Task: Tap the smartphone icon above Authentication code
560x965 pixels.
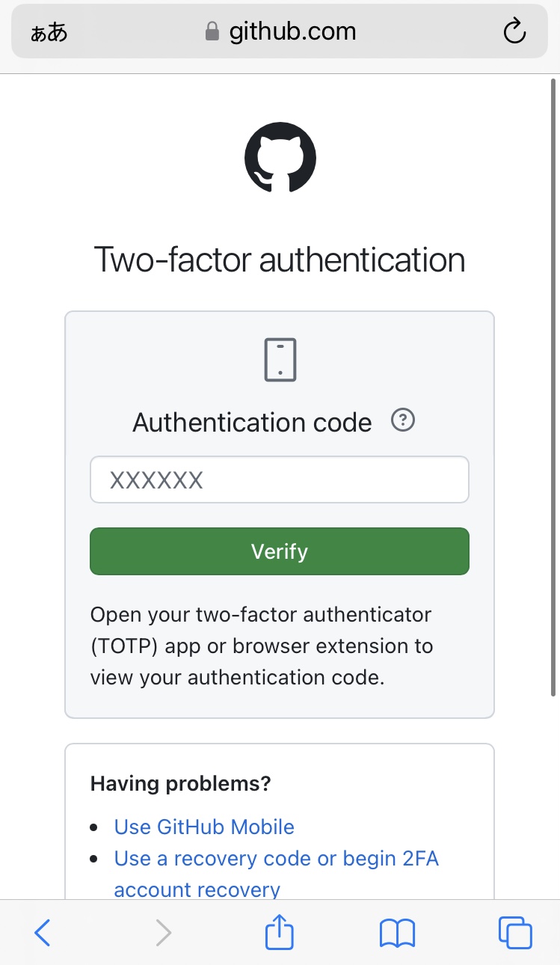Action: [x=280, y=359]
